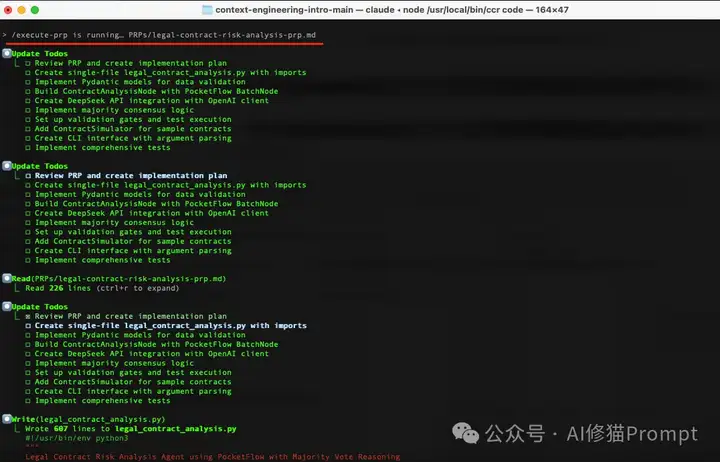Click the yellow minimize window button
720x462 pixels.
coord(21,10)
